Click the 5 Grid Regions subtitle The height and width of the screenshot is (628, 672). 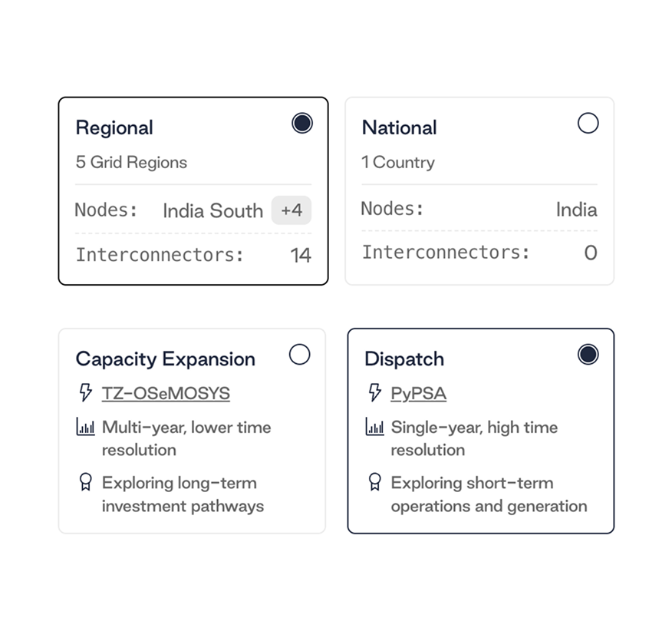131,162
